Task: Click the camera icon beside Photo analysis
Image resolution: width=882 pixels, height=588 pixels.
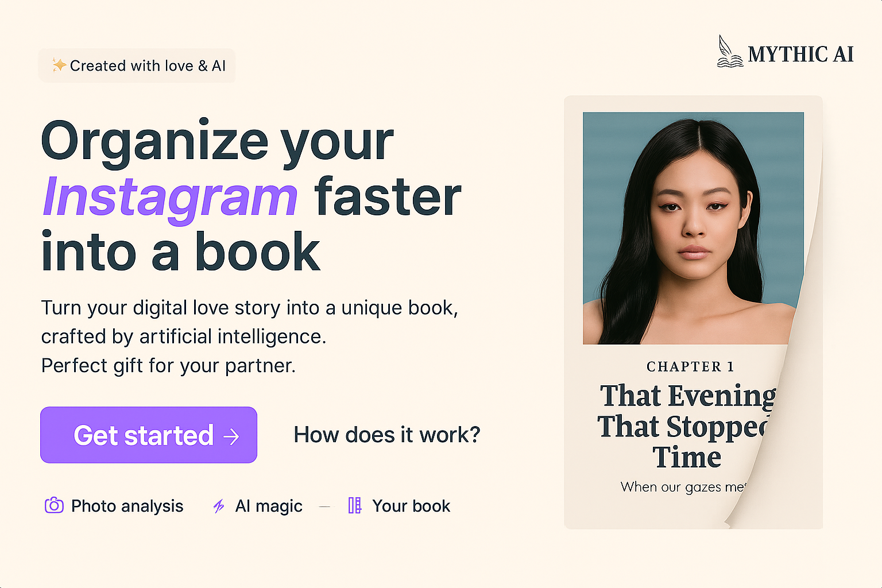Action: [54, 505]
